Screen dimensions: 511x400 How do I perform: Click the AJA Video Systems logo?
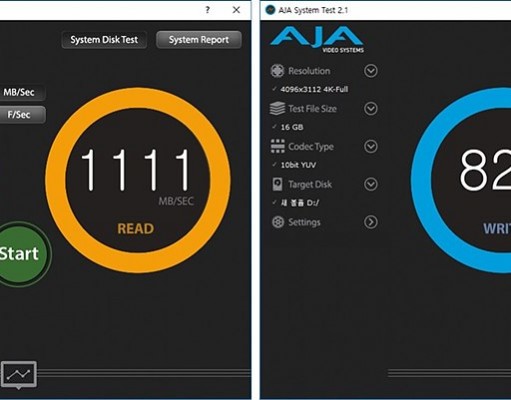(317, 40)
